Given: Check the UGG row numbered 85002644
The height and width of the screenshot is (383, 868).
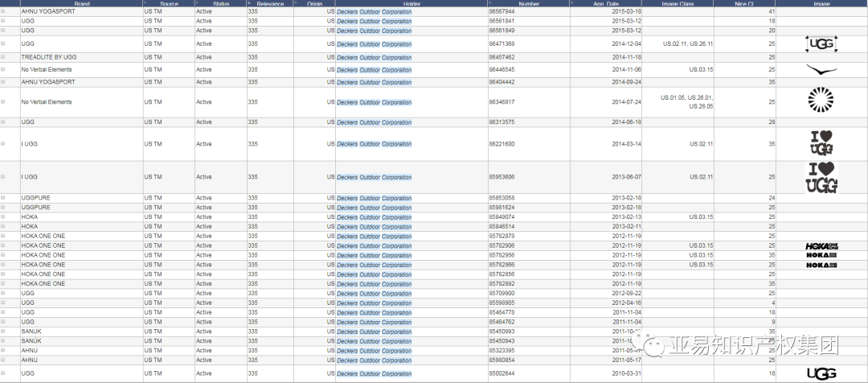Looking at the screenshot, I should (2, 373).
